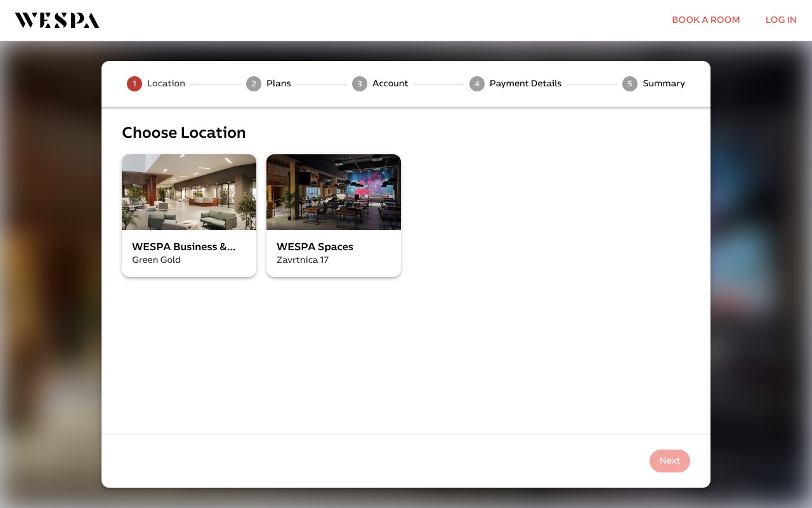Click the step 1 Location circle
The width and height of the screenshot is (812, 508).
134,83
